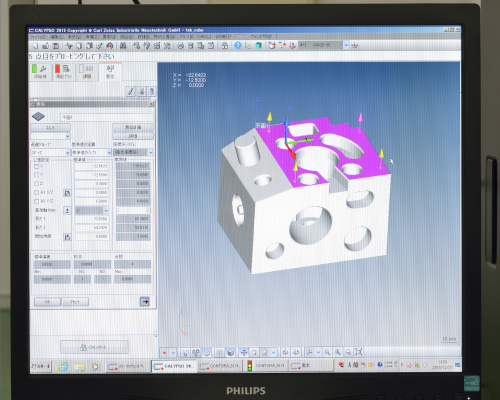Click the feature name input field
This screenshot has width=500, height=400.
click(x=107, y=117)
